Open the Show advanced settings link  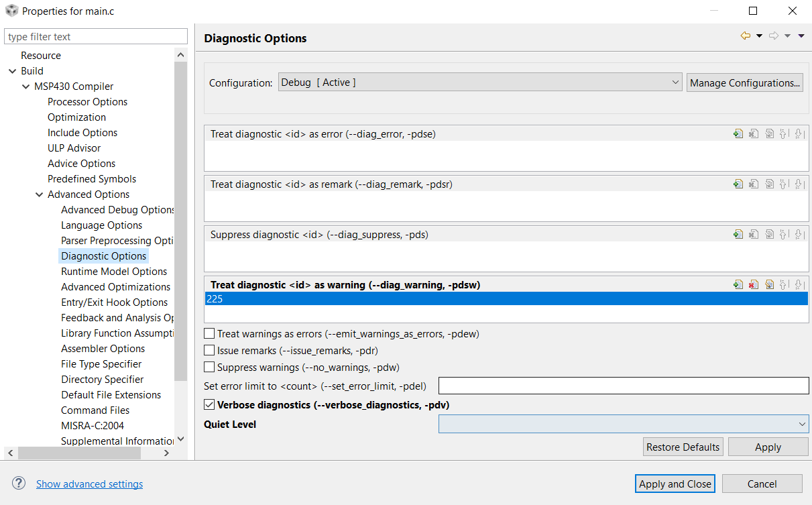click(x=89, y=484)
